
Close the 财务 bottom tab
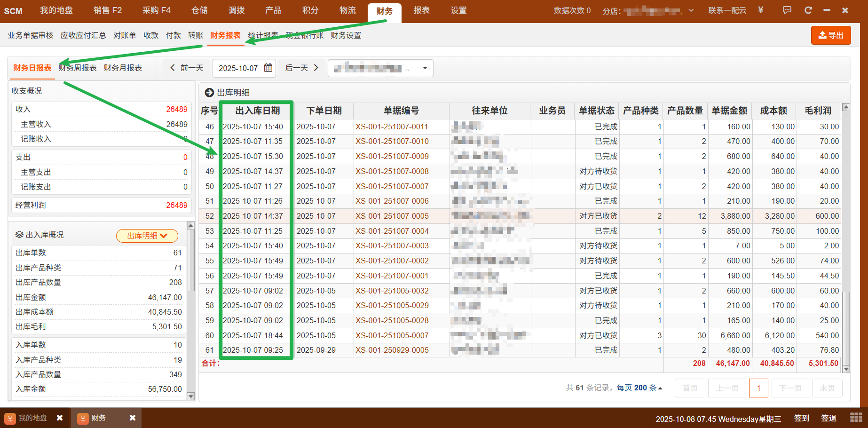[x=133, y=418]
